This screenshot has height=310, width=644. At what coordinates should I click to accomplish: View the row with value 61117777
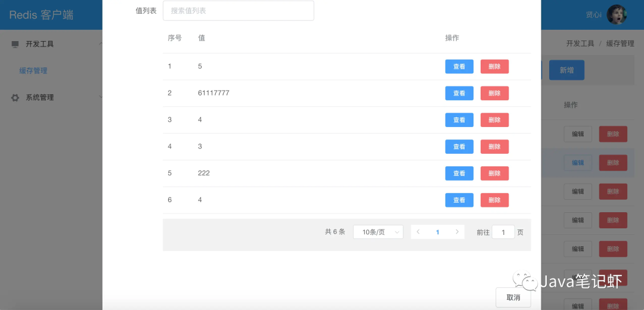tap(459, 93)
